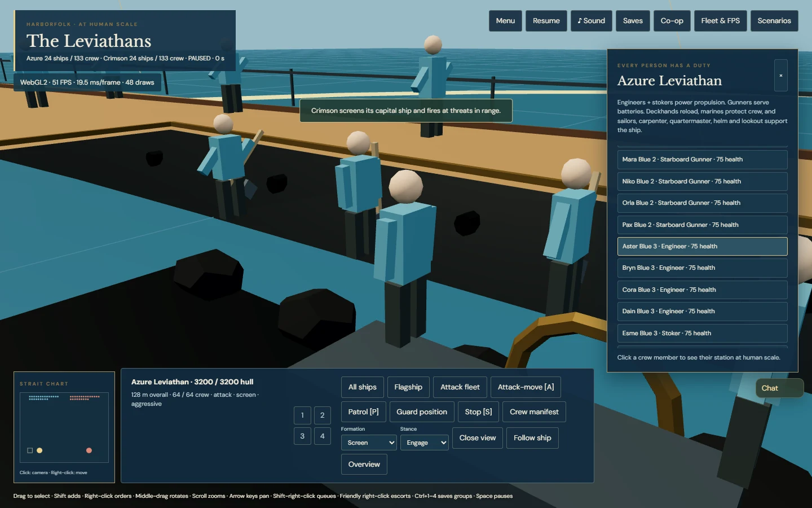This screenshot has height=508, width=812.
Task: Select crew member Aster Blue 3 Engineer
Action: click(x=702, y=246)
